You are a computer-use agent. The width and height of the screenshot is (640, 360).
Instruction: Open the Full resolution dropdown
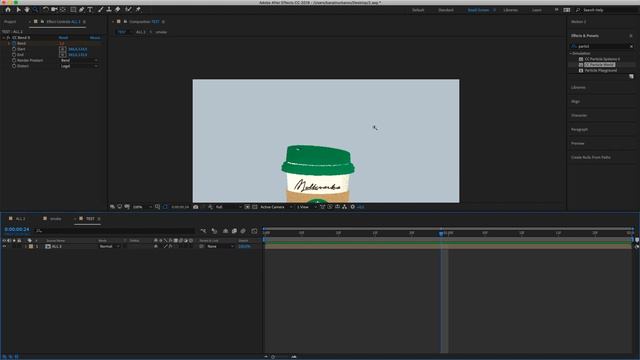[x=228, y=207]
